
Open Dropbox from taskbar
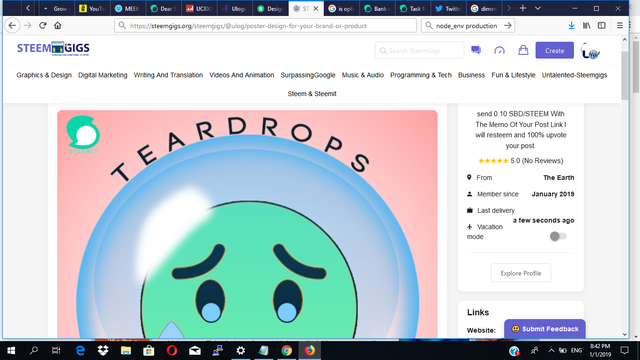(x=103, y=351)
